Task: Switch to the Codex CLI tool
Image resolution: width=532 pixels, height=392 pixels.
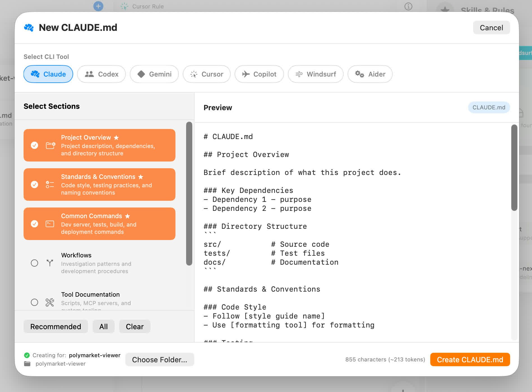Action: coord(101,74)
